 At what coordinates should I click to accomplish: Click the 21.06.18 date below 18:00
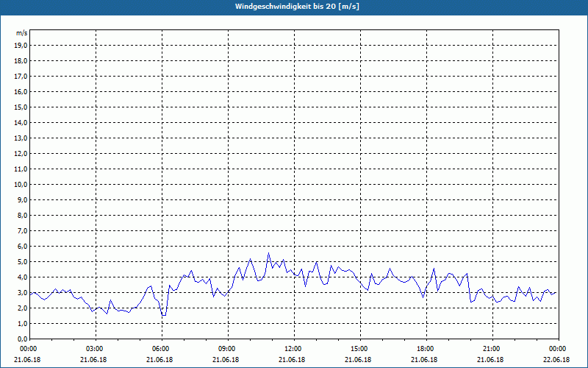pyautogui.click(x=425, y=359)
